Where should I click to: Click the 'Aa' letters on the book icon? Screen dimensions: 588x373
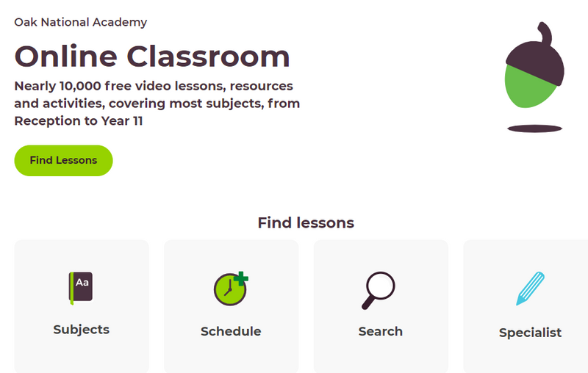pyautogui.click(x=83, y=283)
